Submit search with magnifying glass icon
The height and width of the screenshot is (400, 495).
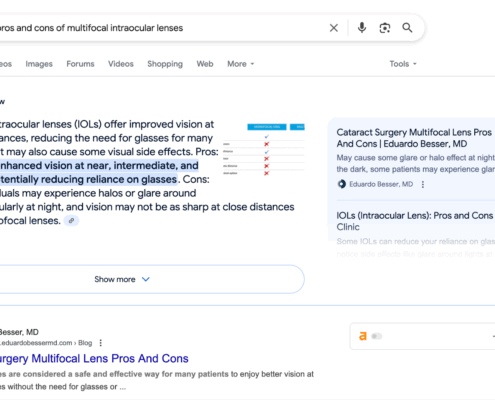407,28
